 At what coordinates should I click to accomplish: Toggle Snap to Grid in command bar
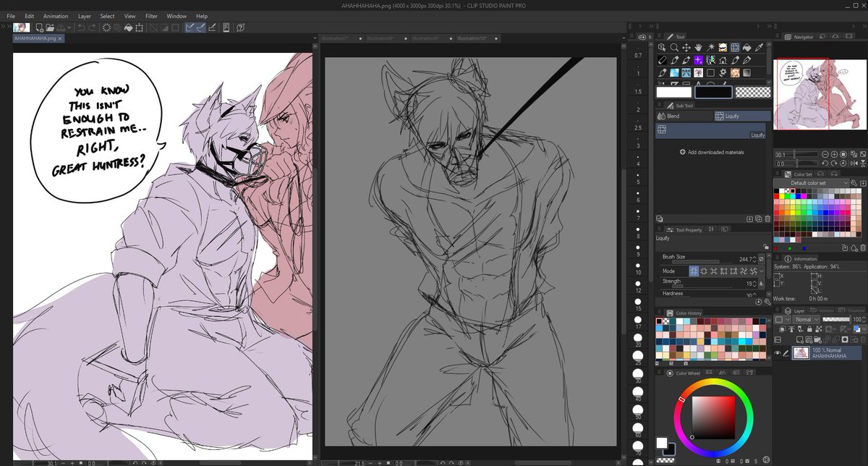pos(211,27)
